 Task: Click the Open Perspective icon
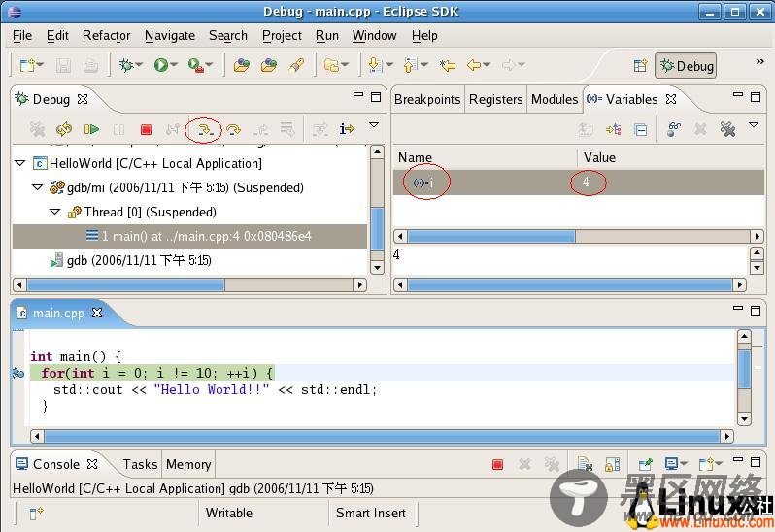coord(640,66)
